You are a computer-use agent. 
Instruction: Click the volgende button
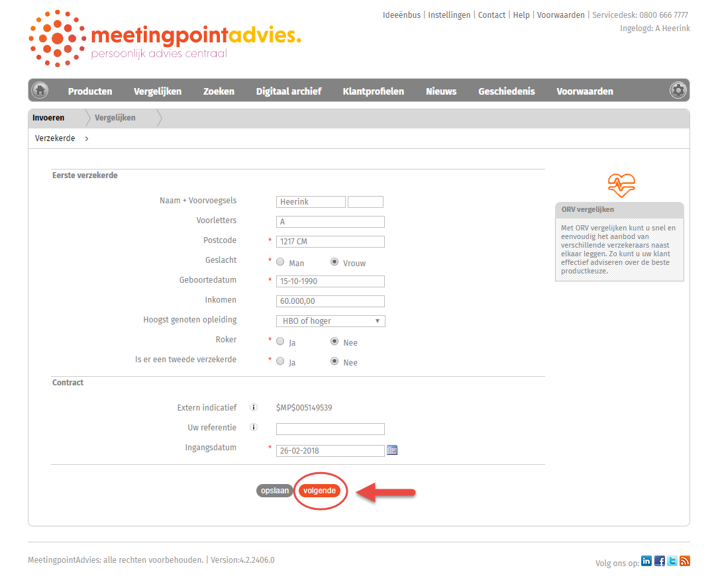320,491
